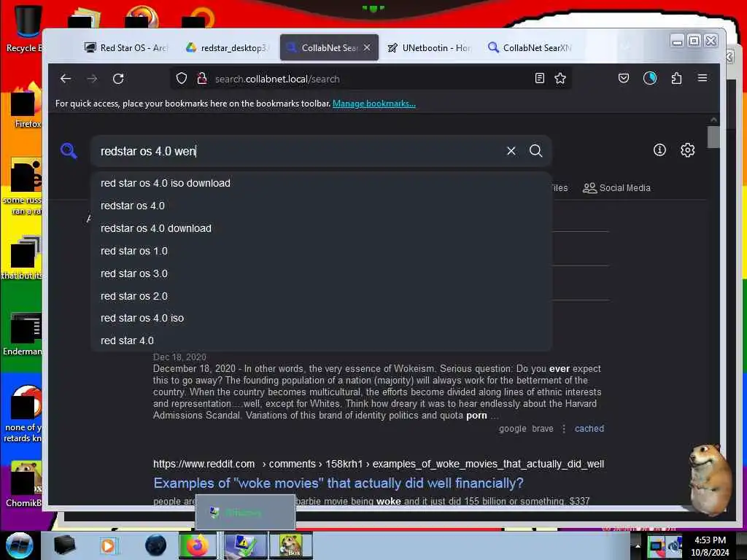Viewport: 747px width, 560px height.
Task: Open Firefox from the taskbar
Action: [x=197, y=545]
